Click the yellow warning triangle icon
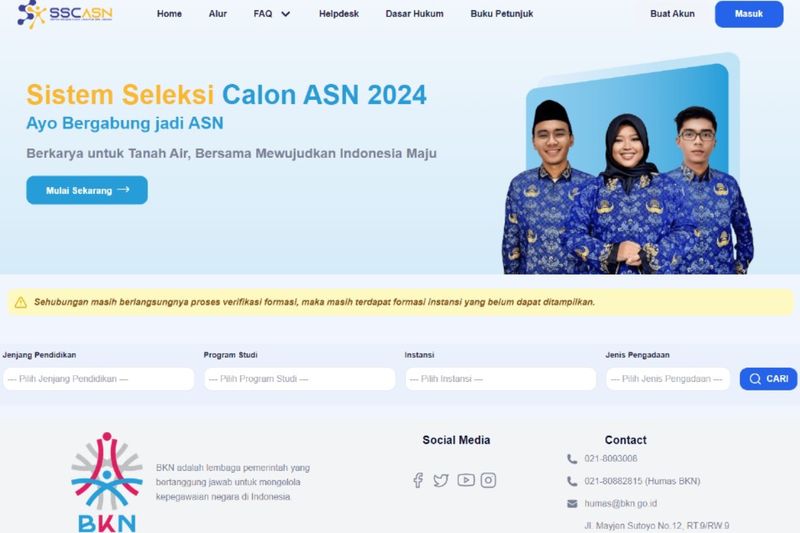This screenshot has height=533, width=800. tap(21, 302)
